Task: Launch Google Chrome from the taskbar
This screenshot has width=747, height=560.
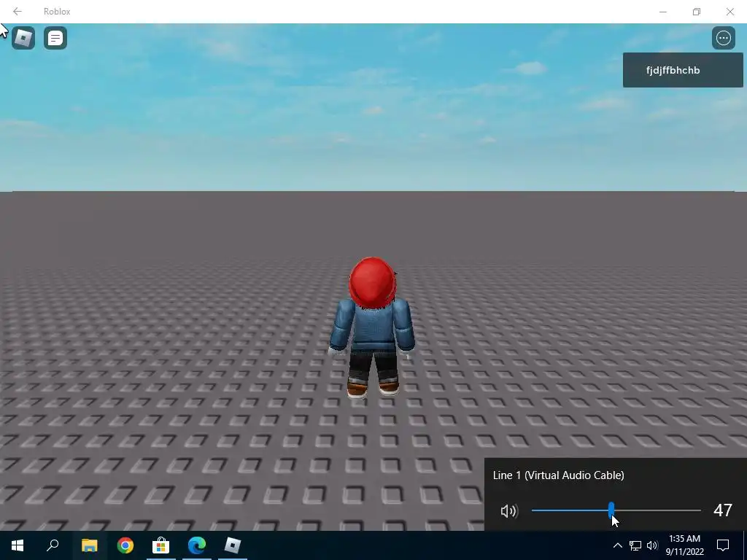Action: pyautogui.click(x=125, y=545)
